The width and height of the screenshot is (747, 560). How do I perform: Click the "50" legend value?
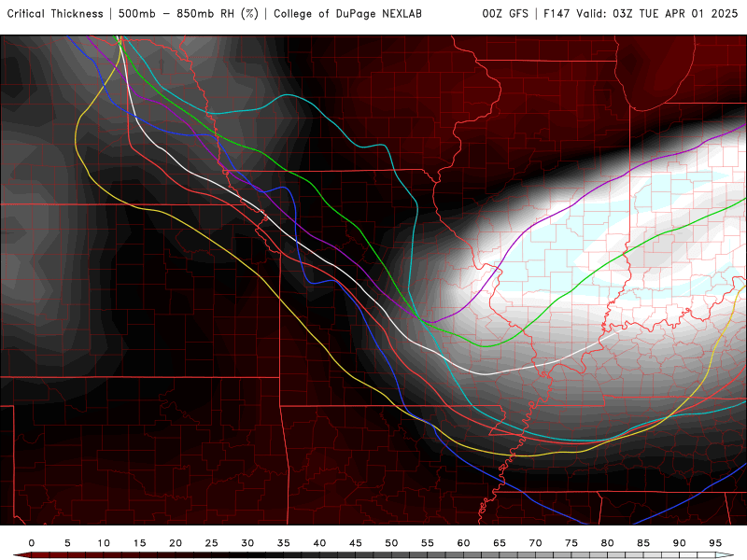tap(391, 543)
